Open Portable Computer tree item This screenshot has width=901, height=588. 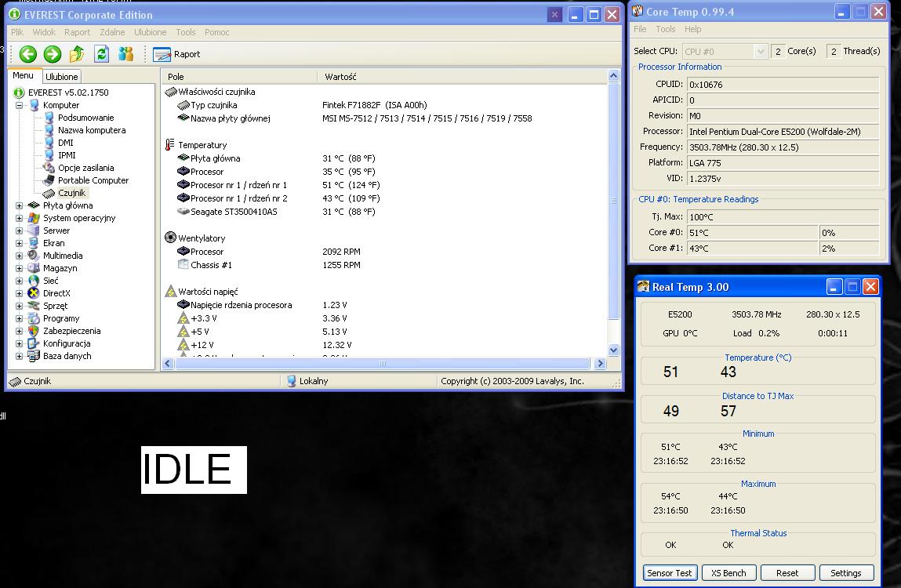(x=93, y=180)
